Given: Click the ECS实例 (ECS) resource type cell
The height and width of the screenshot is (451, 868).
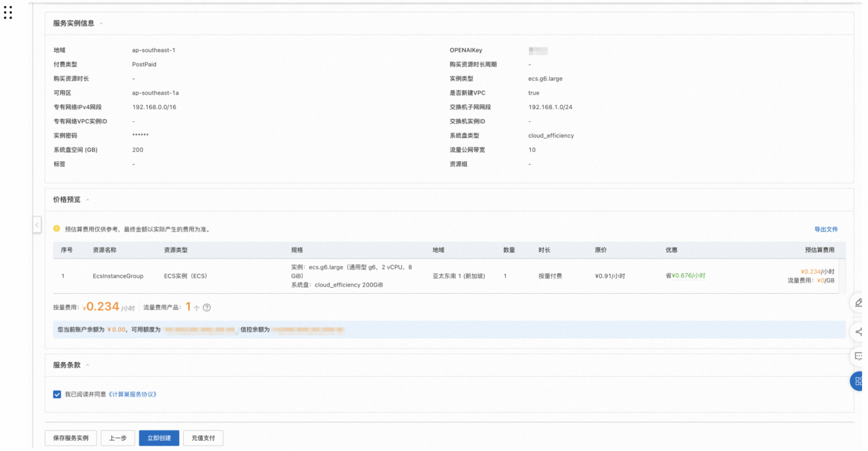Looking at the screenshot, I should point(185,276).
